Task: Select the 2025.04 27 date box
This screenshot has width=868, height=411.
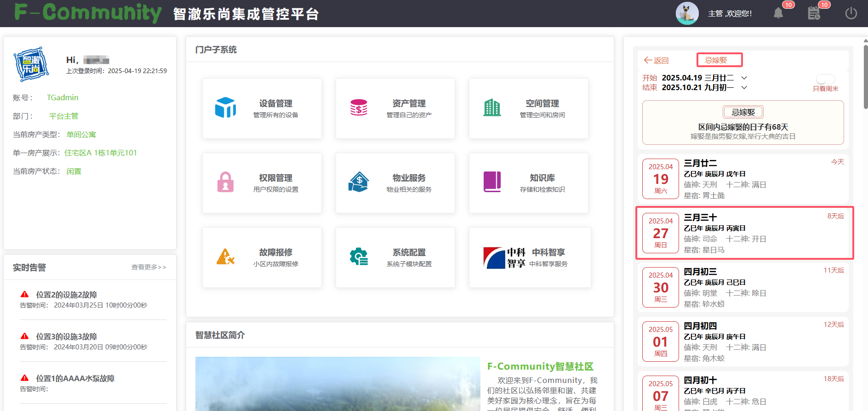Action: 661,233
